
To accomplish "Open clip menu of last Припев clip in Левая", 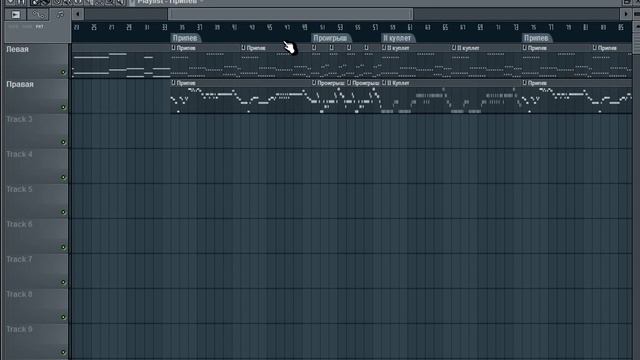I will tap(595, 48).
